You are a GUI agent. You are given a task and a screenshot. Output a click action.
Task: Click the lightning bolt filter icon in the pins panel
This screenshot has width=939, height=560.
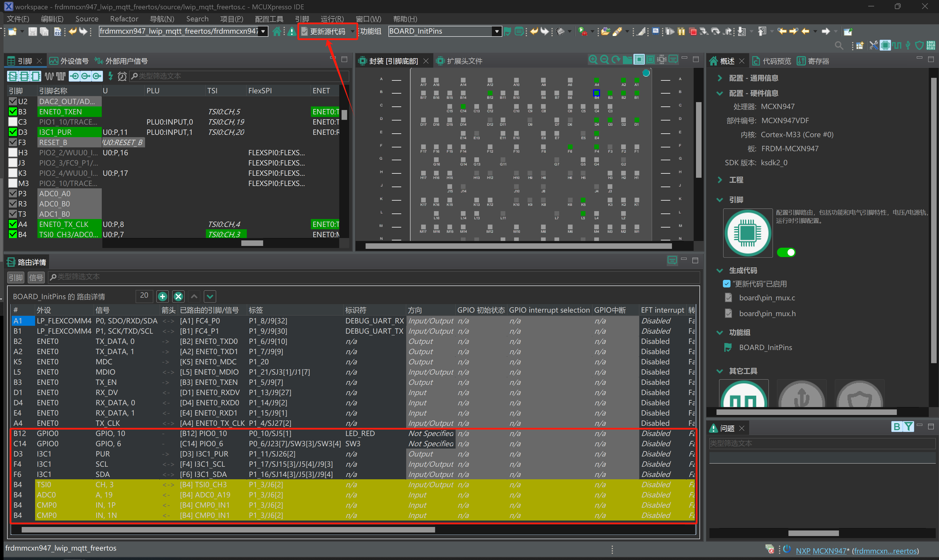point(111,76)
